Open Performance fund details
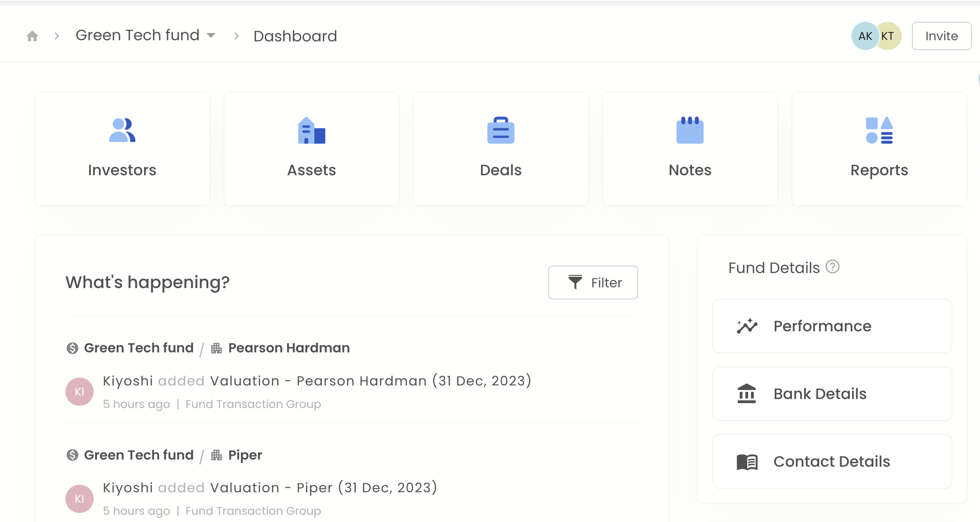980x522 pixels. click(x=832, y=326)
